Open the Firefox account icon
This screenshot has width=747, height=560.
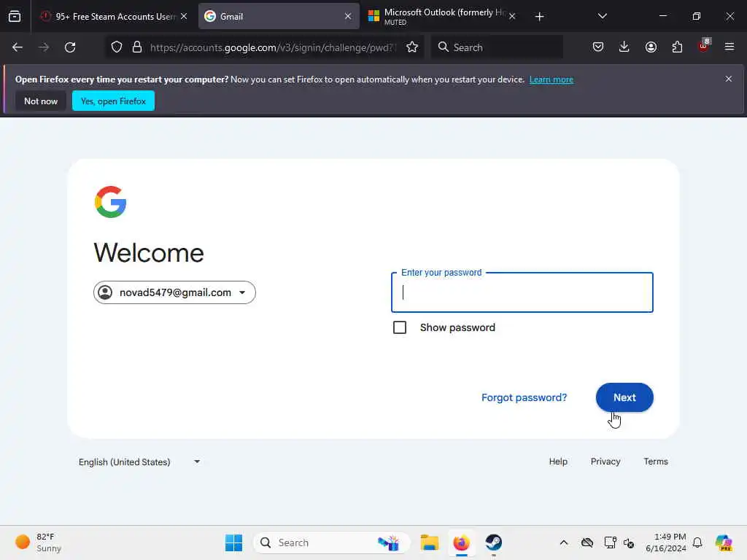point(651,47)
